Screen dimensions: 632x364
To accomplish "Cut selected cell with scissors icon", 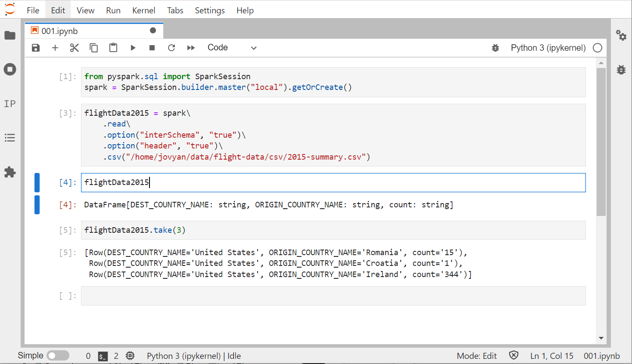I will [x=75, y=48].
